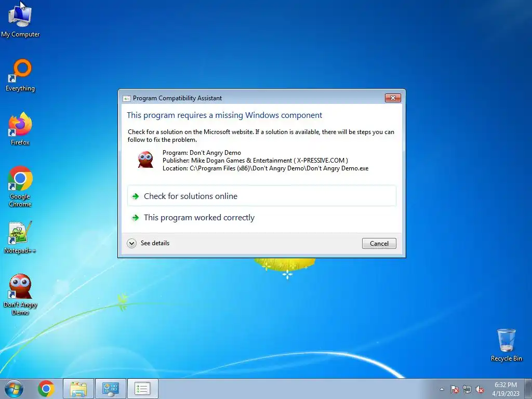Open Action Center flag tray icon

point(454,389)
